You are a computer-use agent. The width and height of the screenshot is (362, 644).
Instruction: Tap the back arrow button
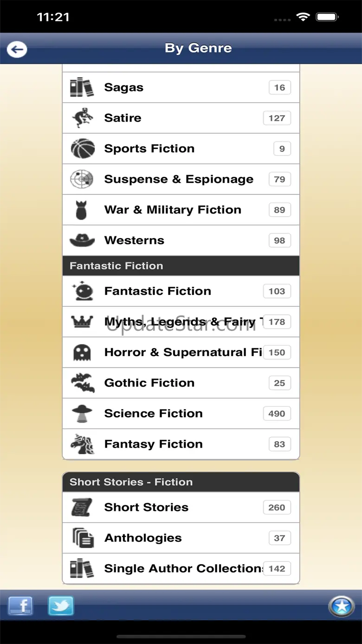click(x=17, y=49)
